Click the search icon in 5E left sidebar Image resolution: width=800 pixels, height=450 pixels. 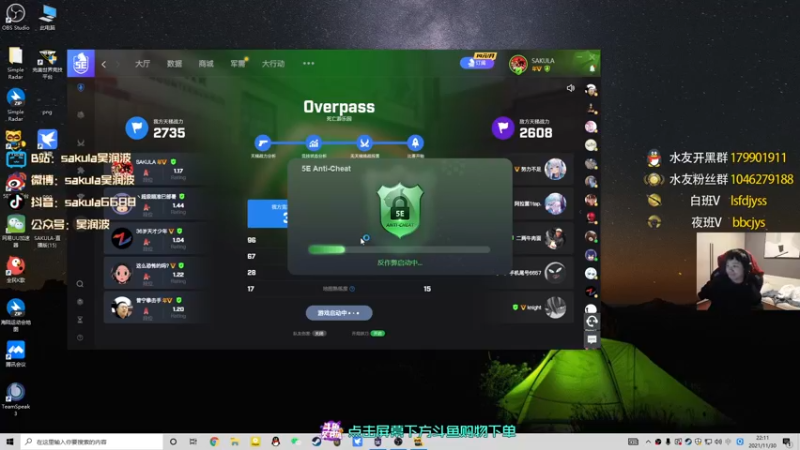point(80,284)
